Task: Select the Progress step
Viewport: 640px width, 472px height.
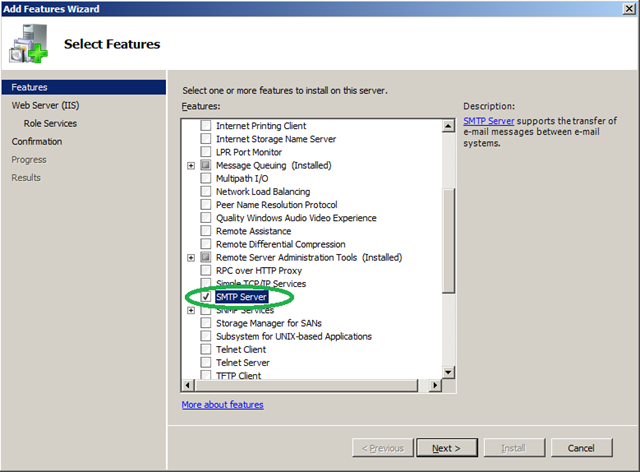Action: [x=29, y=160]
